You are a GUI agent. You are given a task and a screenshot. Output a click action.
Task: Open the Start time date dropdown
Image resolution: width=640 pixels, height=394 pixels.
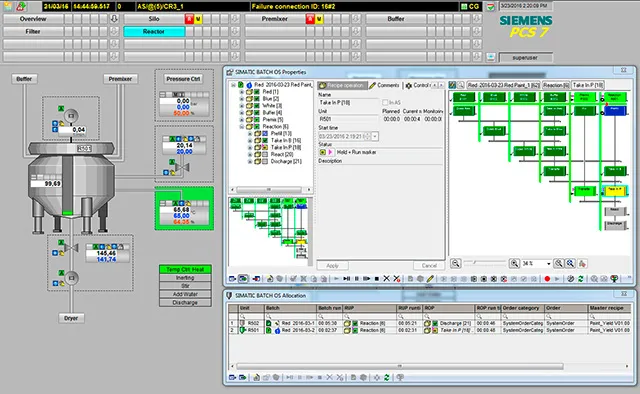(x=375, y=136)
